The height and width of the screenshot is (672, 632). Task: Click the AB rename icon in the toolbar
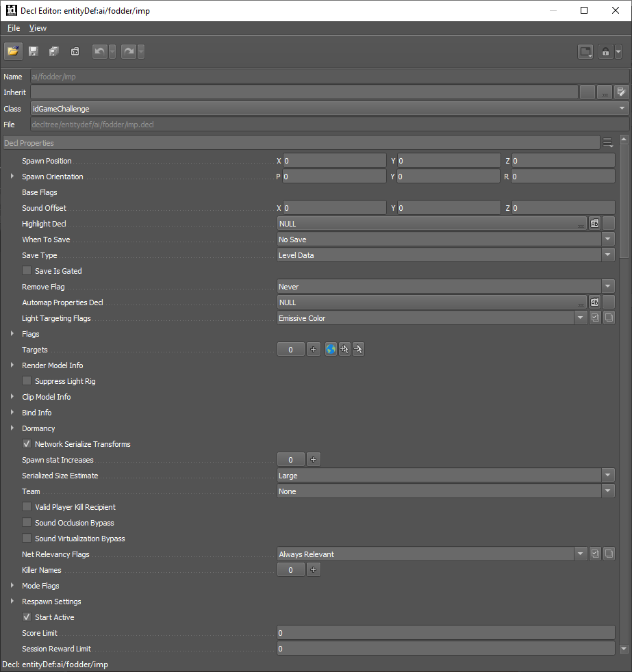click(75, 51)
